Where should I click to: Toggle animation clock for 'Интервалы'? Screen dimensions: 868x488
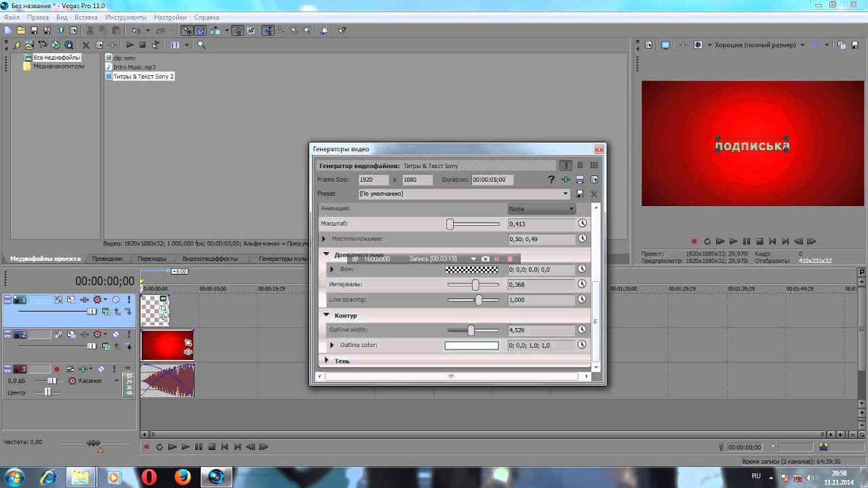pyautogui.click(x=582, y=284)
